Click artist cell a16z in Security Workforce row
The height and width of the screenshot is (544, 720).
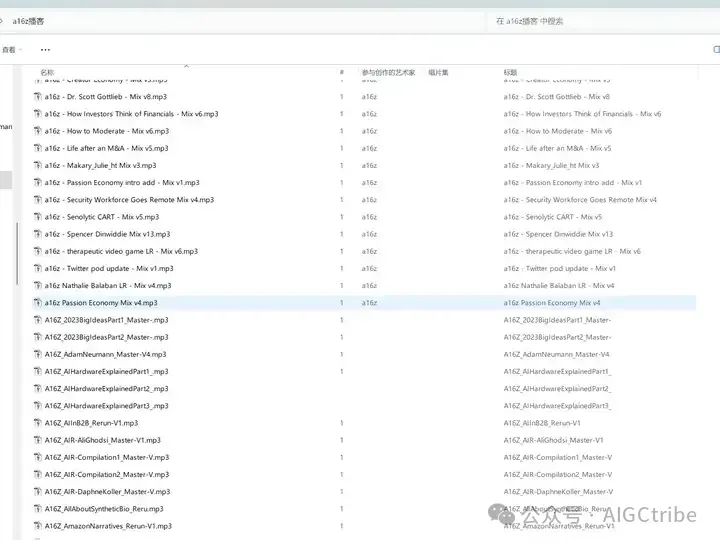369,200
